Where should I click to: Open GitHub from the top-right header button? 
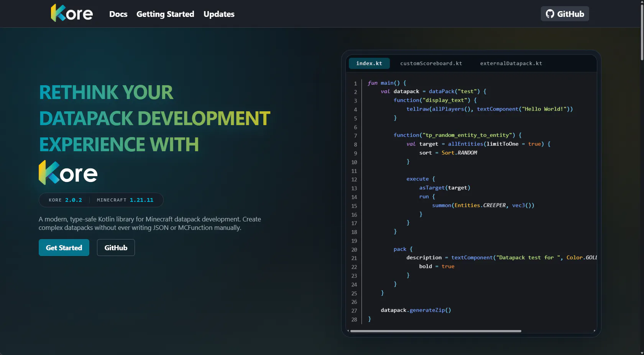click(x=565, y=14)
